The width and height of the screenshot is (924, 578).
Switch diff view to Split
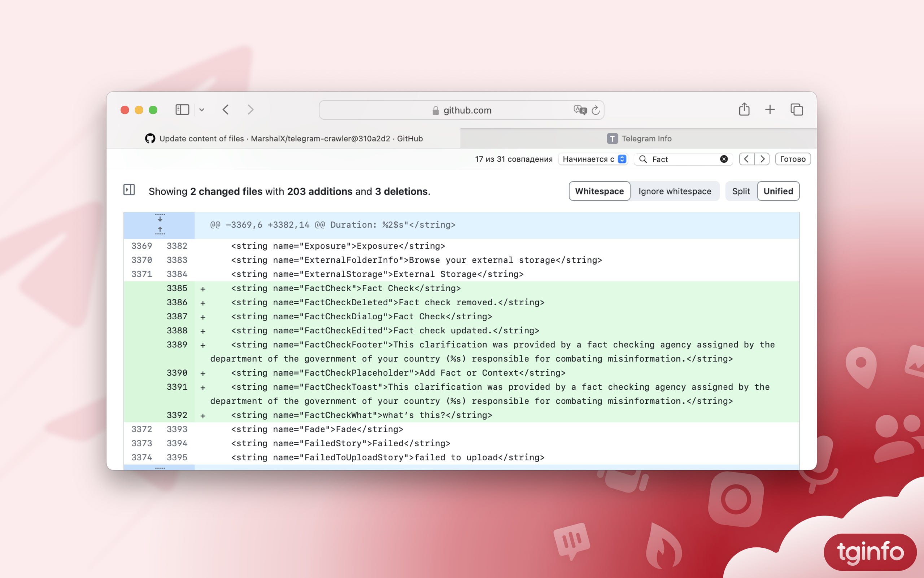pos(741,191)
